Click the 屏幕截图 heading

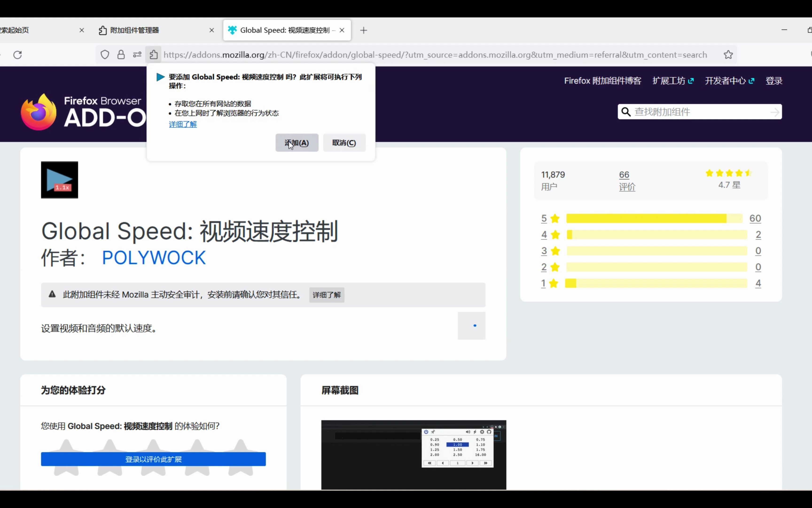340,390
